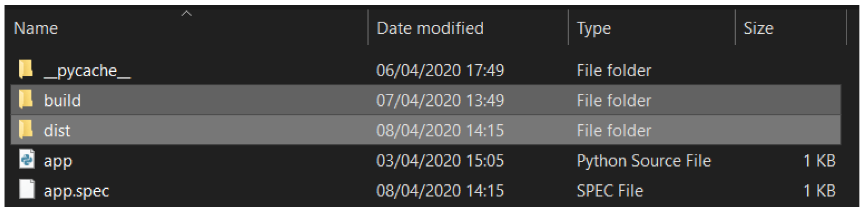Screen dimensions: 868x214
Task: Click the 07/04/2020 13:49 date entry
Action: (440, 101)
